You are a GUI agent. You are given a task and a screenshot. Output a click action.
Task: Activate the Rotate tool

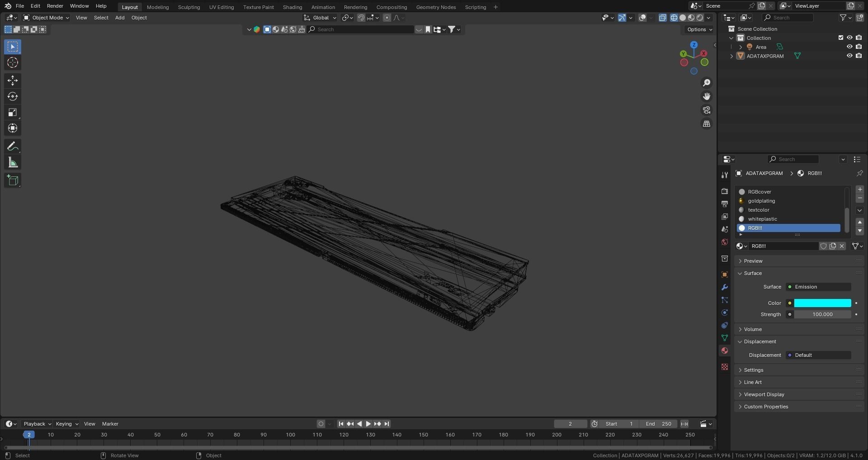coord(13,96)
